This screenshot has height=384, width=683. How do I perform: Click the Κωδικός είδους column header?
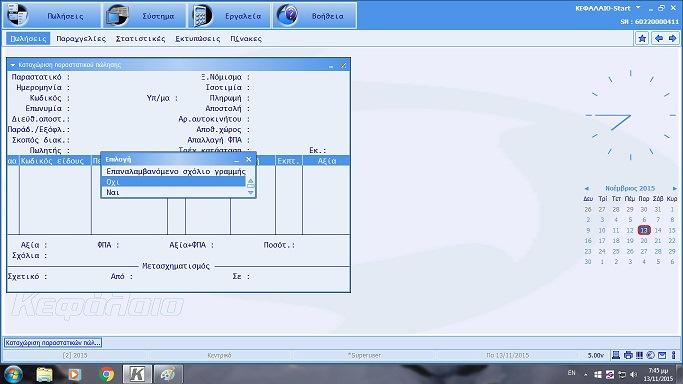pos(55,161)
